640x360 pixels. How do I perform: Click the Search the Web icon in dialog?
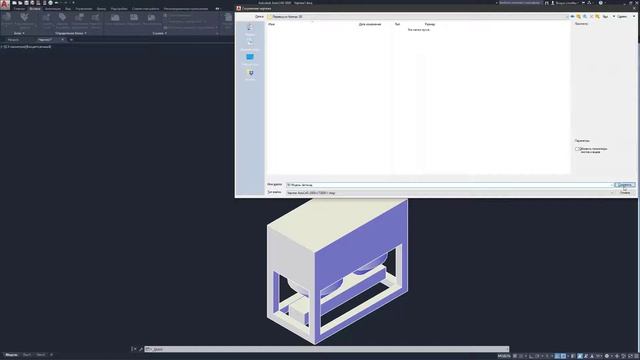[585, 16]
